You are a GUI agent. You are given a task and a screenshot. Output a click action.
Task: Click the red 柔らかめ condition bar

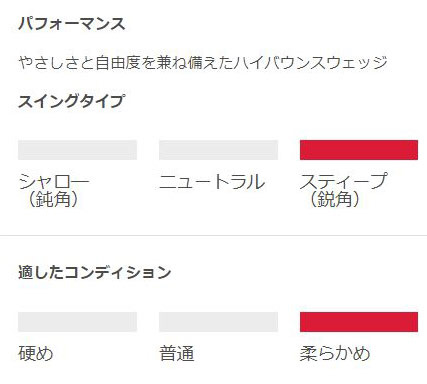coord(359,322)
